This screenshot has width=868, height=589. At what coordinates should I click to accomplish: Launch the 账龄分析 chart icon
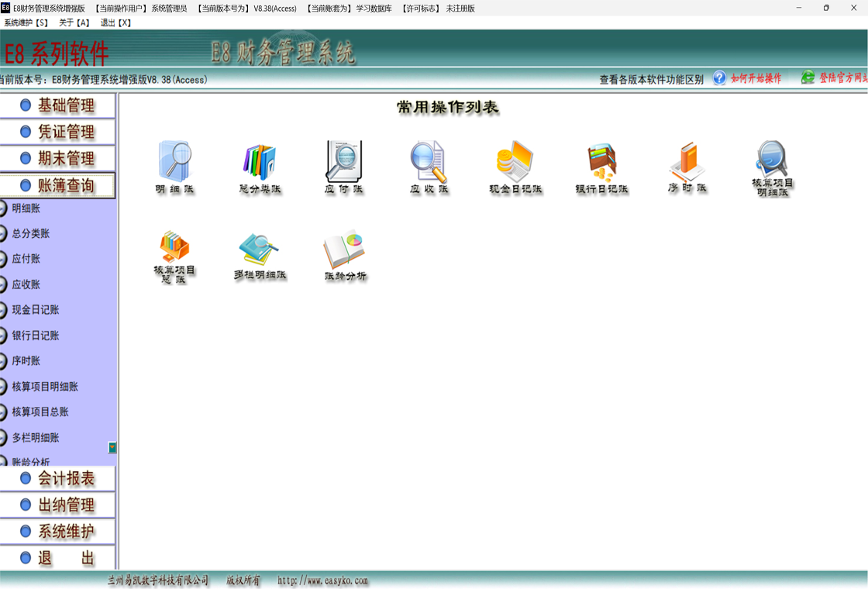(345, 250)
